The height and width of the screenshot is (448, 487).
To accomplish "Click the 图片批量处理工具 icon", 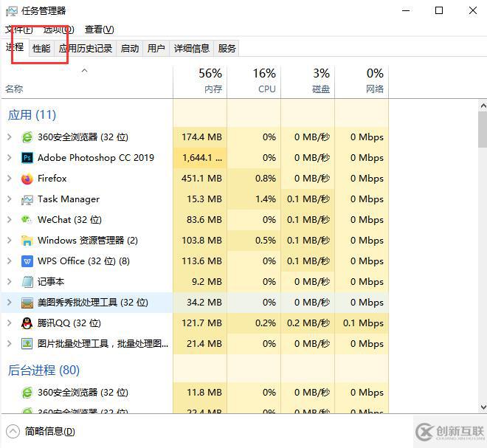I will (x=27, y=344).
